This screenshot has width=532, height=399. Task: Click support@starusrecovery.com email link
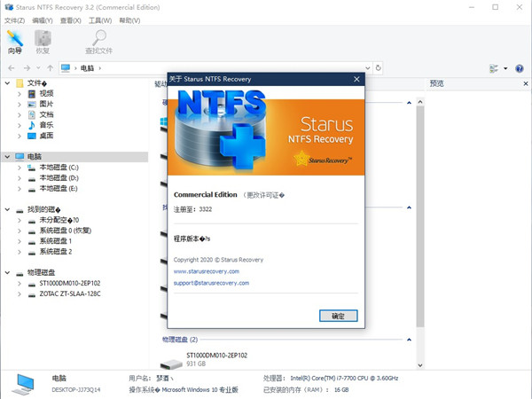click(x=211, y=283)
